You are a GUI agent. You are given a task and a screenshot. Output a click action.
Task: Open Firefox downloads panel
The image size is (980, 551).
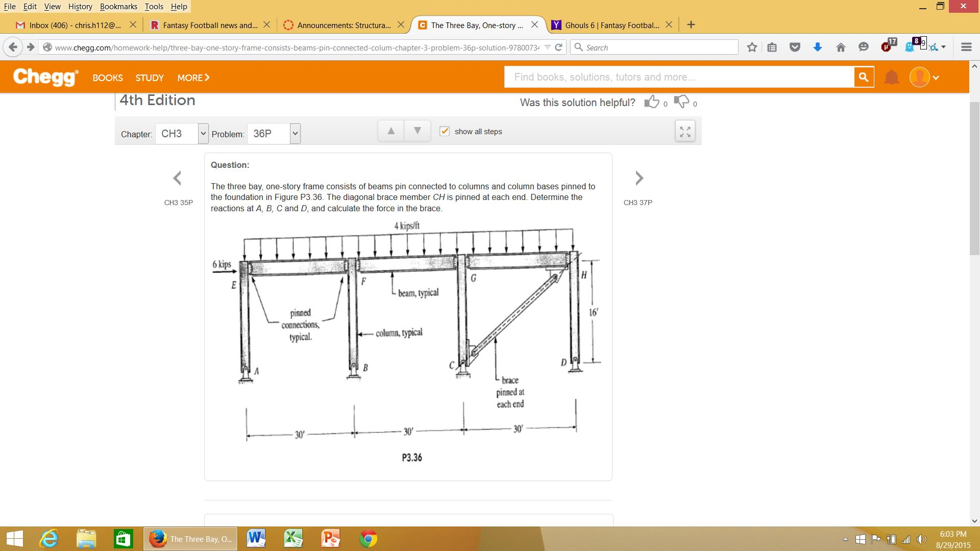(818, 47)
